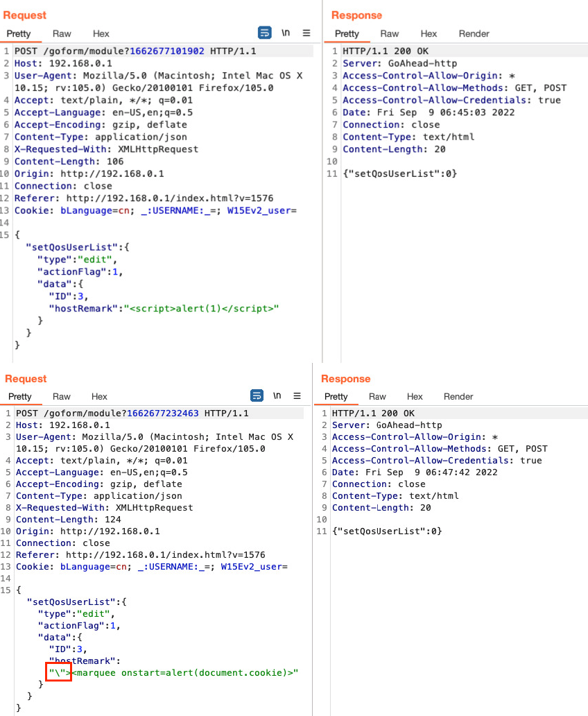Select Pretty tab in top Response panel

(347, 34)
